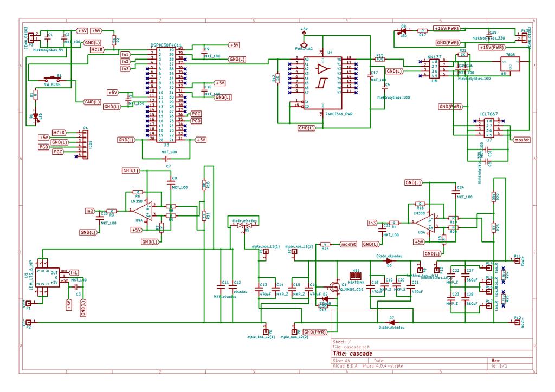Image resolution: width=555 pixels, height=392 pixels.
Task: Click the 'Rev:' field in title block
Action: pos(496,361)
